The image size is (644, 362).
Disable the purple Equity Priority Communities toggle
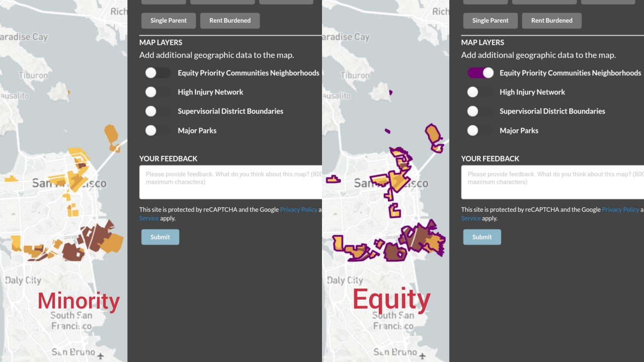coord(480,73)
